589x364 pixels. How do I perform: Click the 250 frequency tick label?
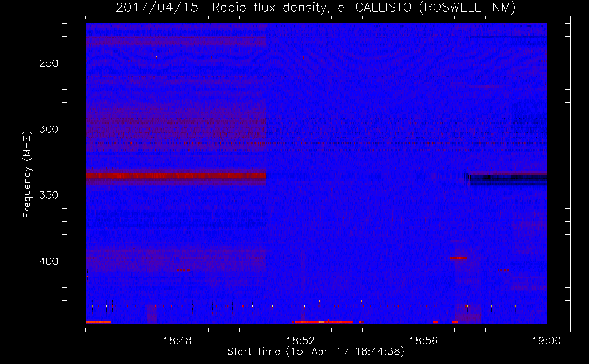(49, 63)
